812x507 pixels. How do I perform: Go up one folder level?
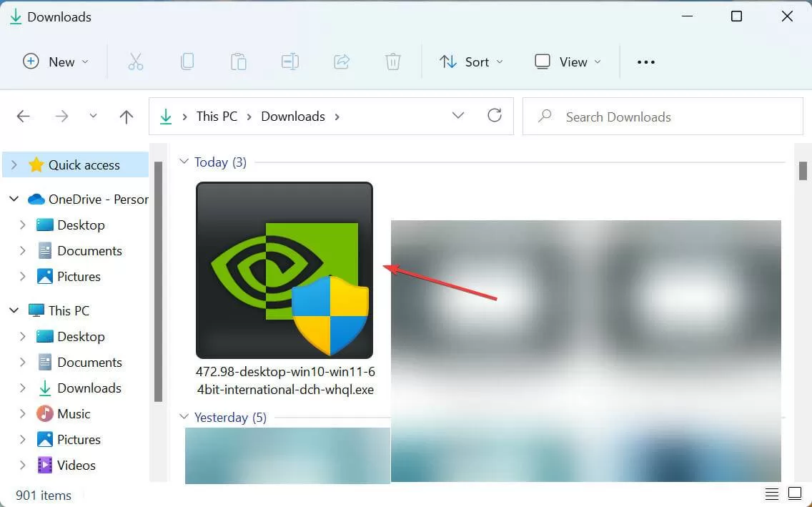tap(127, 117)
